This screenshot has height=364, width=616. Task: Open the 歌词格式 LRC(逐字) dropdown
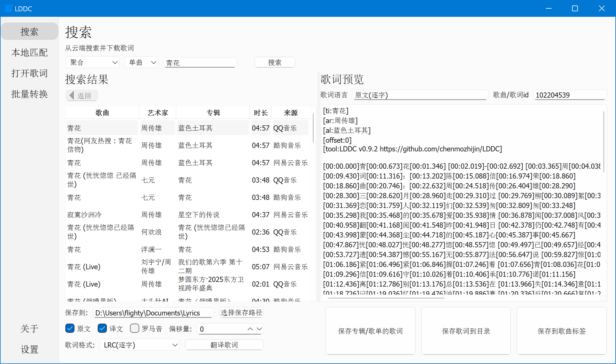pos(140,345)
